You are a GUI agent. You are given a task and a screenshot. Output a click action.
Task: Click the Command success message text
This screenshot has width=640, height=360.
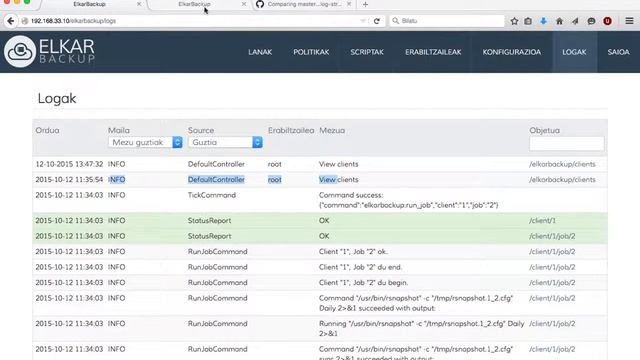[408, 200]
